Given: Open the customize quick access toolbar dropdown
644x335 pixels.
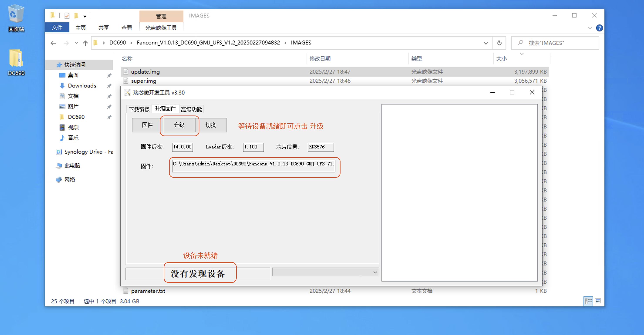Looking at the screenshot, I should point(85,16).
